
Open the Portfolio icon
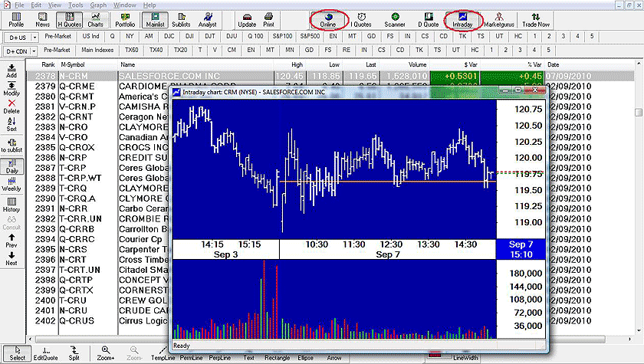[x=125, y=20]
